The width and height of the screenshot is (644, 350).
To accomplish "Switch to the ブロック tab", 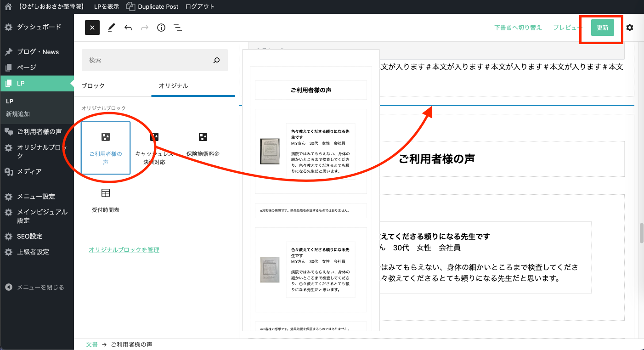I will point(93,86).
